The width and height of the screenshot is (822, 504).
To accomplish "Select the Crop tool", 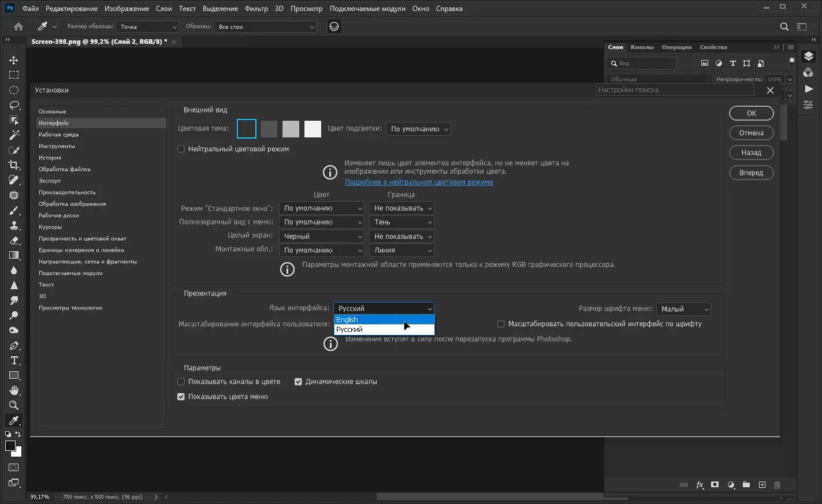I will click(x=14, y=165).
